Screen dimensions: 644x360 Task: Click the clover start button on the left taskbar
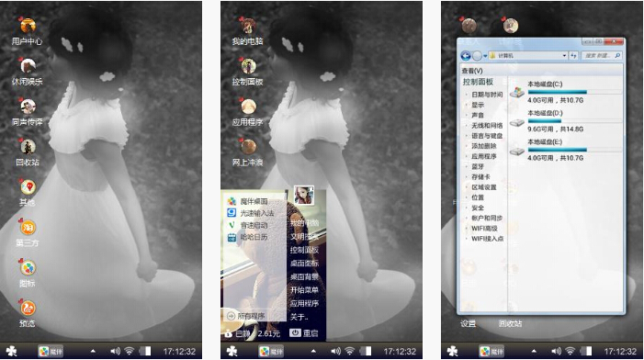point(12,351)
